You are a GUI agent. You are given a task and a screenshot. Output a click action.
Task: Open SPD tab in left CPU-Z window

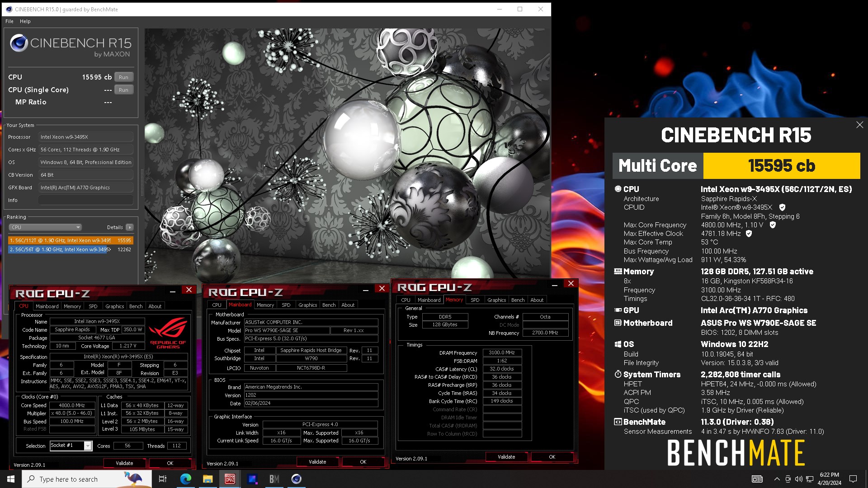pos(93,306)
